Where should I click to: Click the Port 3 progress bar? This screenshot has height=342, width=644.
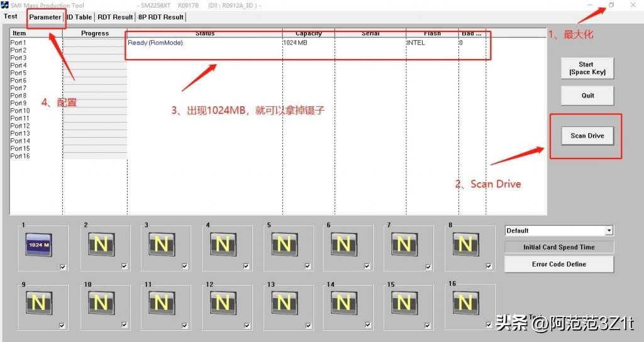point(95,58)
